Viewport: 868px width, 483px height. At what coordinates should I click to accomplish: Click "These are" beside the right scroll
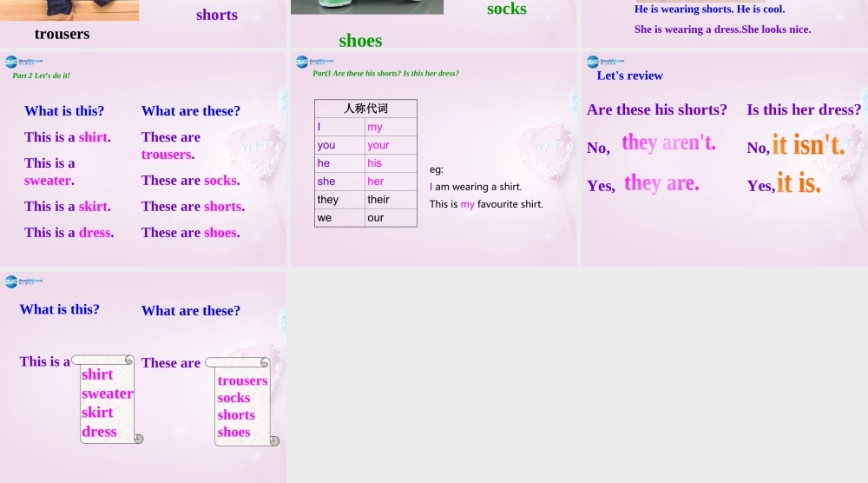coord(170,363)
